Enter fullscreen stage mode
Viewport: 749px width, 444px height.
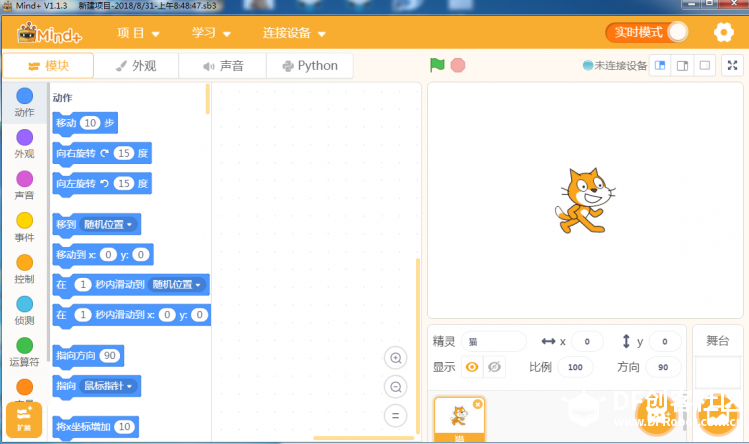[732, 65]
